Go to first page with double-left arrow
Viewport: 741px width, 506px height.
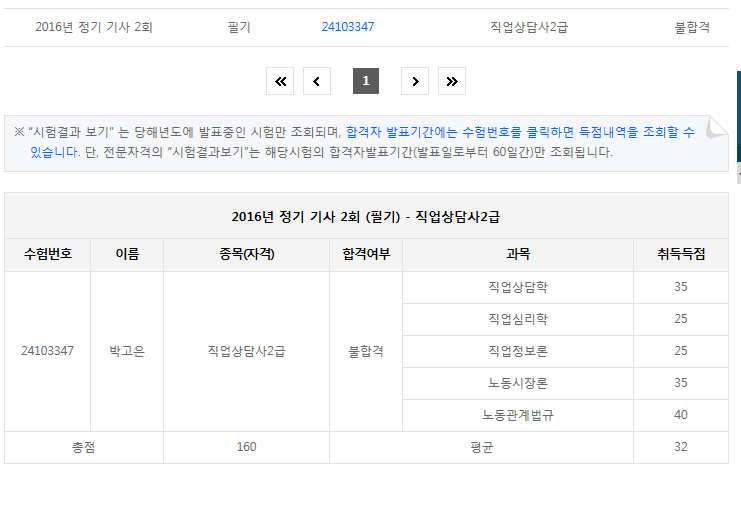pyautogui.click(x=280, y=81)
